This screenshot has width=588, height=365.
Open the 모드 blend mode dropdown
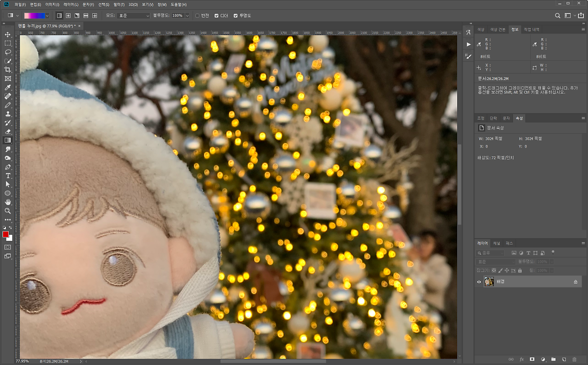(x=134, y=16)
